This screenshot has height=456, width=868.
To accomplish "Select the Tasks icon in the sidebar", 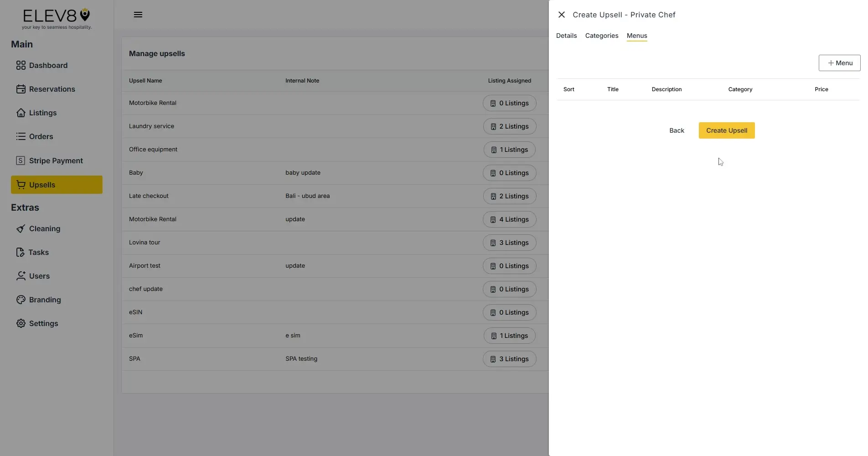I will (x=21, y=252).
